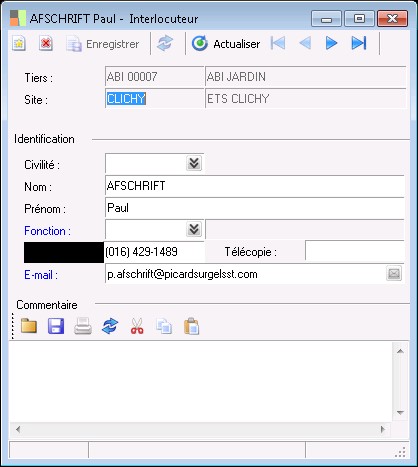Click the Actualiser refresh button
Screen dimensions: 418x467
point(226,44)
